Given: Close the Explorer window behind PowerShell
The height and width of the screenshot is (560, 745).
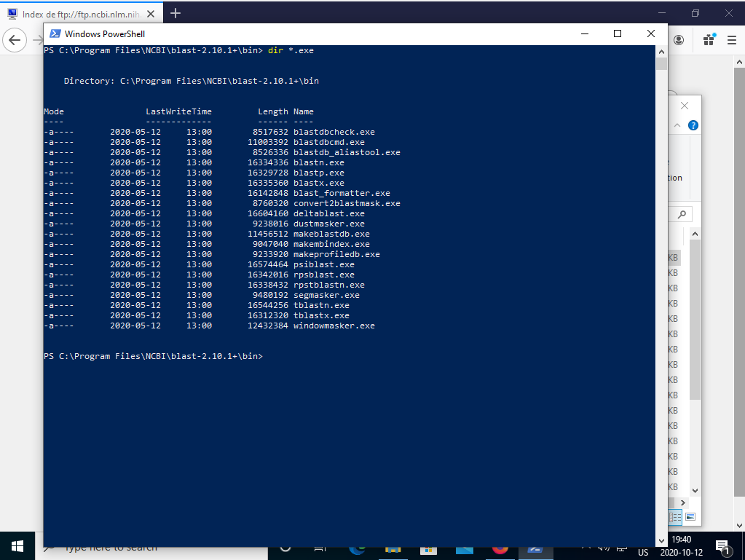Looking at the screenshot, I should pyautogui.click(x=684, y=106).
